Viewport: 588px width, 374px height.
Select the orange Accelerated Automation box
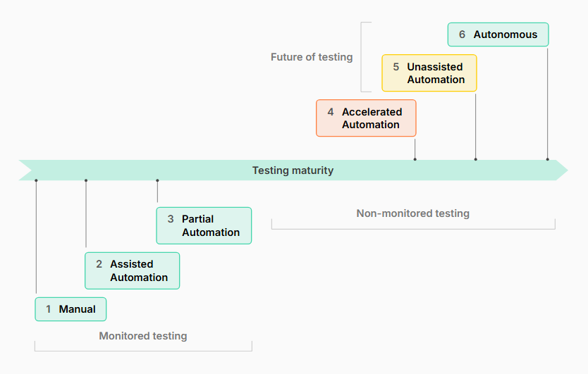coord(366,118)
